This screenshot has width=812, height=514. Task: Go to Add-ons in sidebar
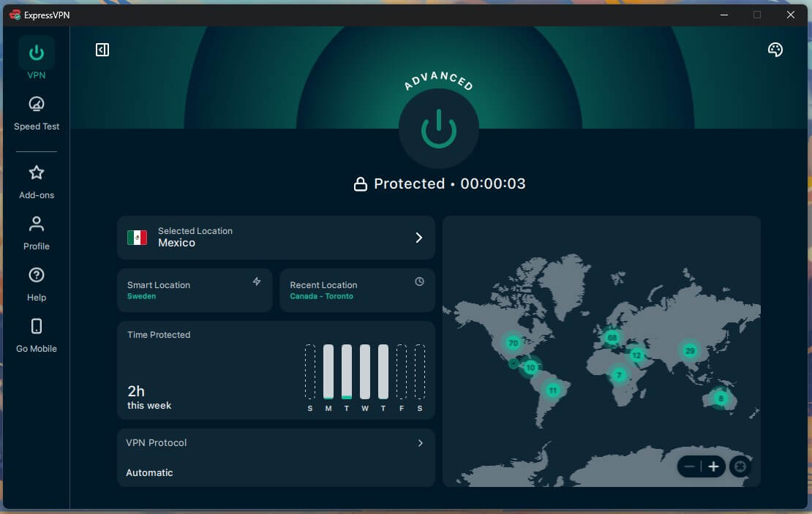tap(37, 182)
